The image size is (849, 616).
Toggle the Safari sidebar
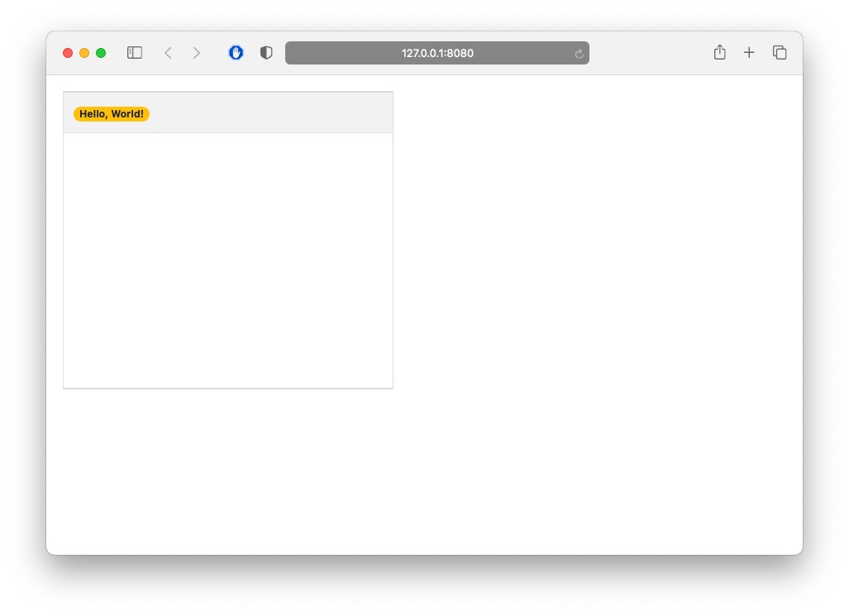(134, 53)
